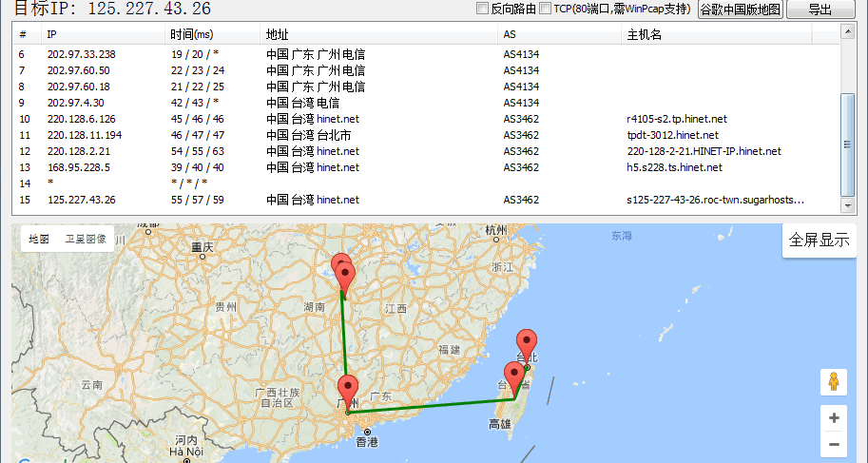Screen dimensions: 868x463
Task: Click the 香港 city label on map
Action: coord(367,441)
